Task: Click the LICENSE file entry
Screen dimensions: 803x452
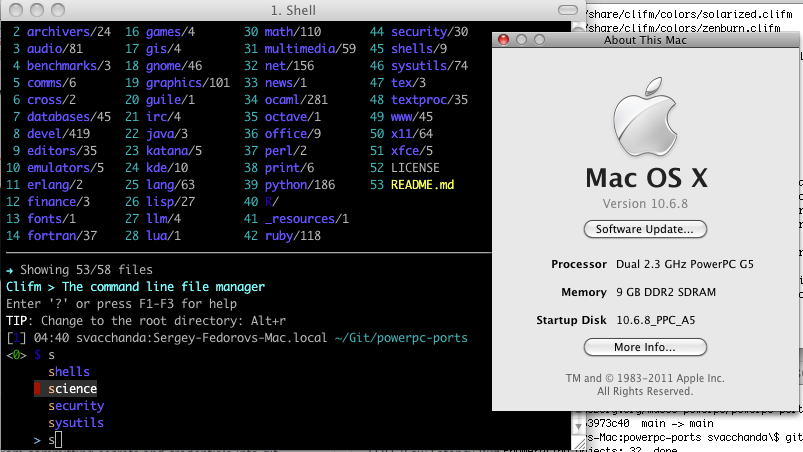Action: tap(415, 167)
